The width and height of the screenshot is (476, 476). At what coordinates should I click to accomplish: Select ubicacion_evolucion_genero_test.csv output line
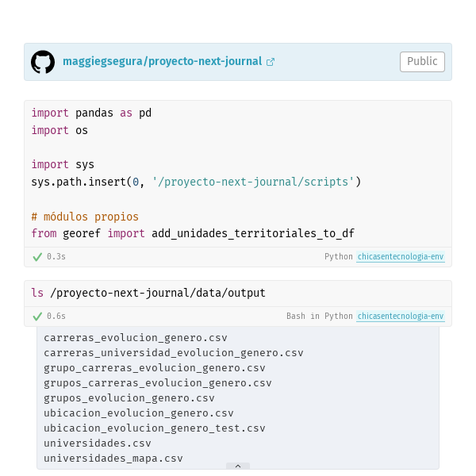pyautogui.click(x=155, y=428)
